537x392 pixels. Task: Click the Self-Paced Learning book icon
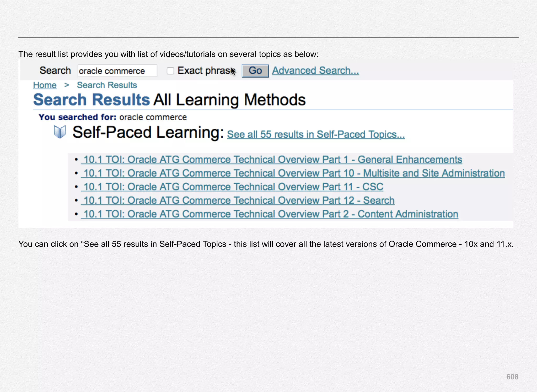pos(60,132)
